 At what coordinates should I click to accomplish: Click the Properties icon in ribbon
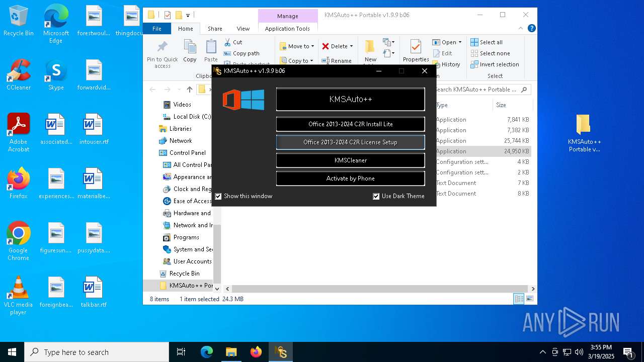coord(416,51)
